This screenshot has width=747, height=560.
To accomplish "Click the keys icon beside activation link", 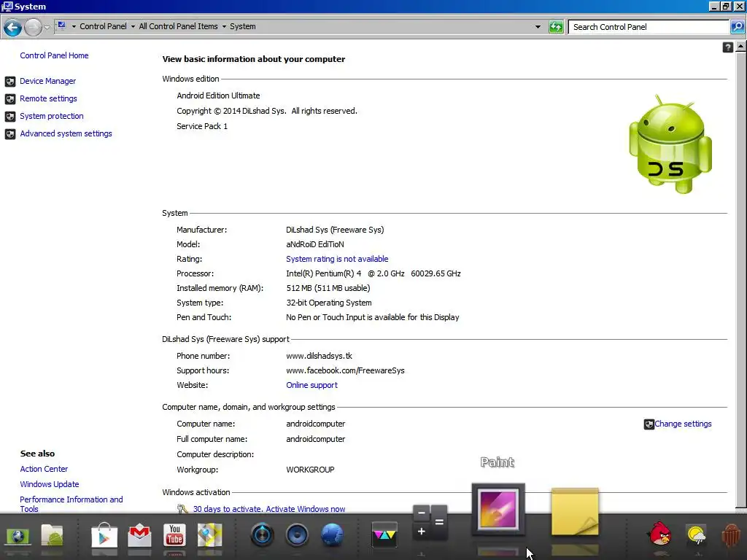I will [x=182, y=508].
